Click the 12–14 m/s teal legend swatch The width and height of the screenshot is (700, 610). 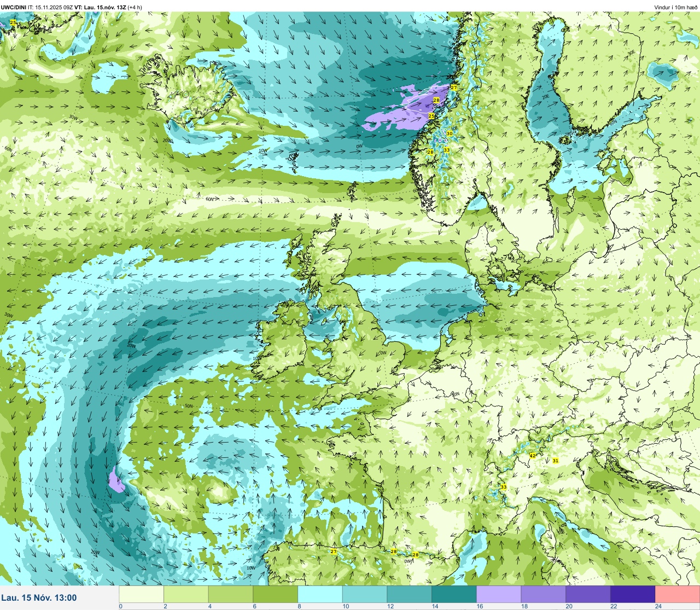(410, 594)
